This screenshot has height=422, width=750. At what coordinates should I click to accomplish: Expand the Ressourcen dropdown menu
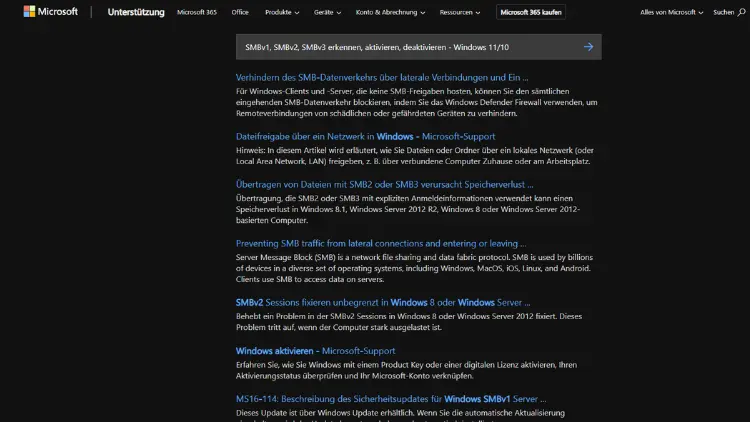(460, 12)
